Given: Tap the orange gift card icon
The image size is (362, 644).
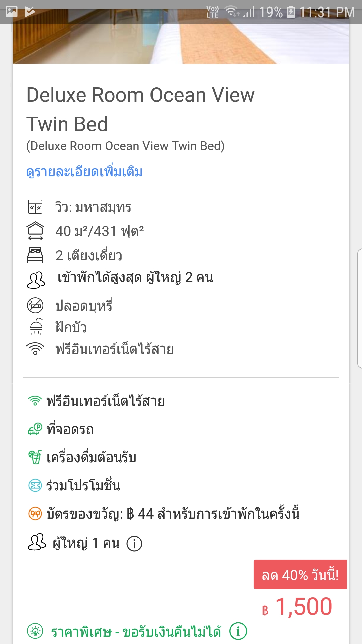Looking at the screenshot, I should tap(35, 514).
